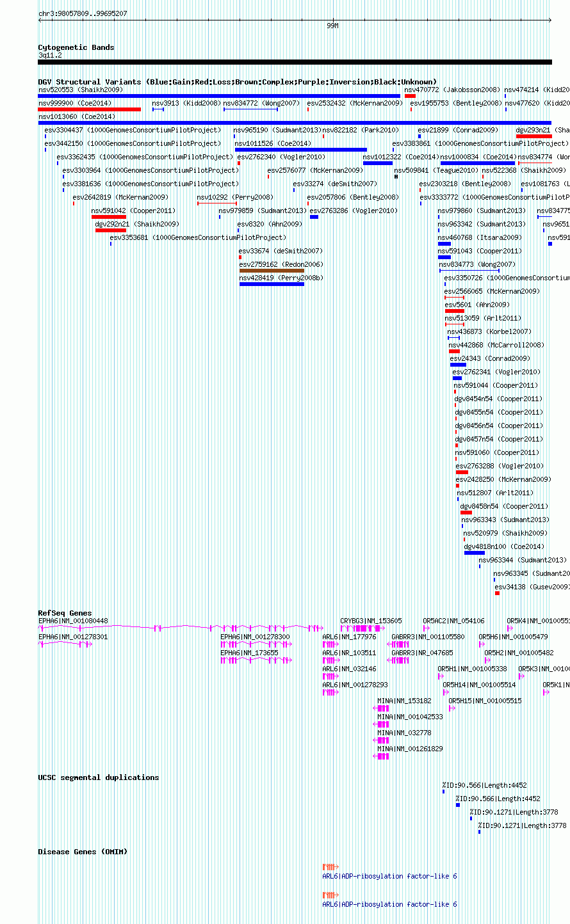Click the blue bar under nsv428419 (Perry2008b)
570x924 pixels.
[x=272, y=284]
